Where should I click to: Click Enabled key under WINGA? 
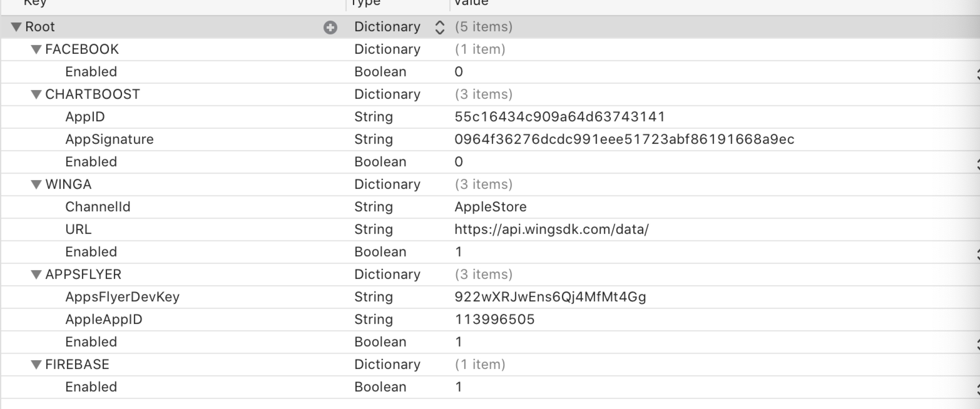pos(91,252)
